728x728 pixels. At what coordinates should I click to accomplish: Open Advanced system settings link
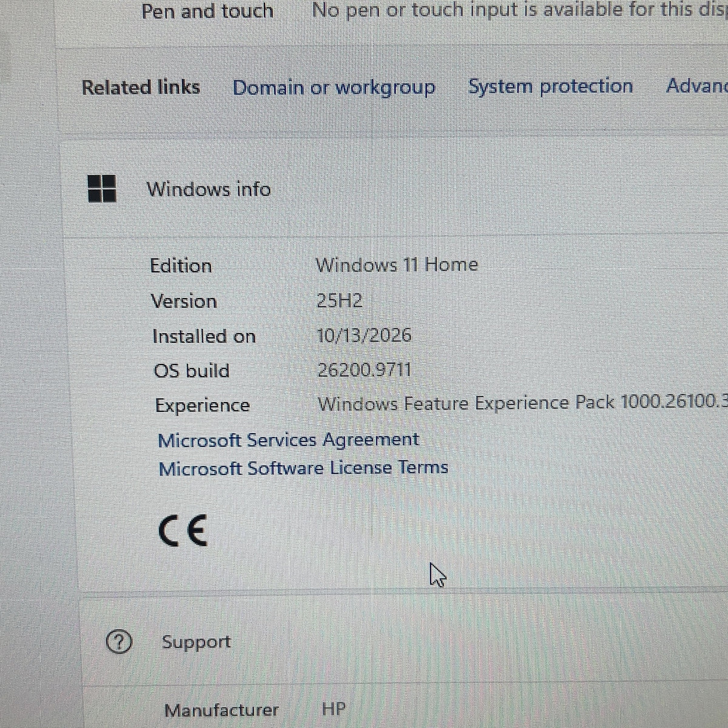[696, 85]
